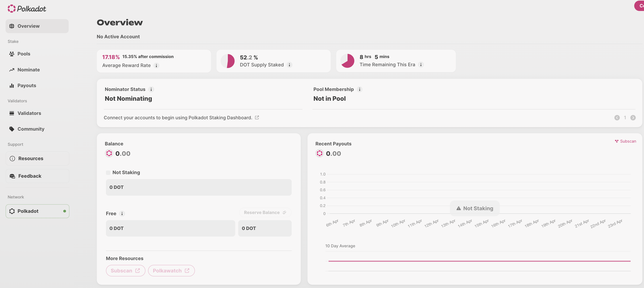Image resolution: width=644 pixels, height=288 pixels.
Task: Click Average Reward Rate info icon
Action: pyautogui.click(x=156, y=65)
